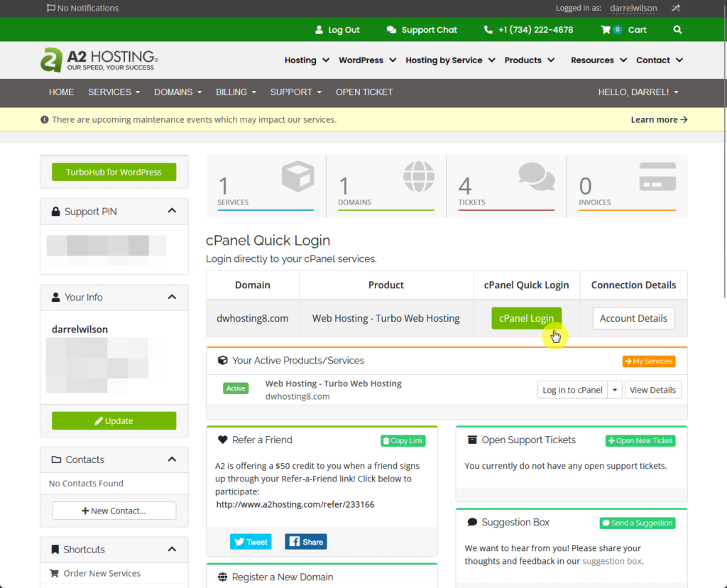Click the Open New Ticket button

pyautogui.click(x=640, y=440)
